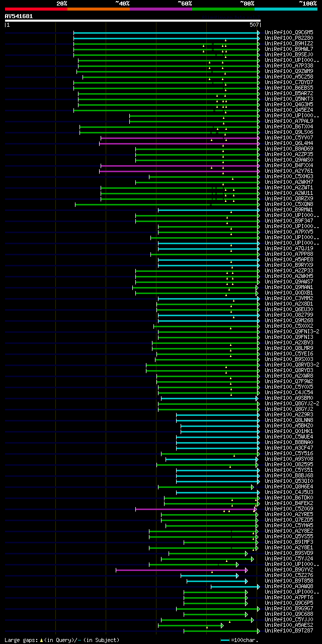Viewport: 322px width, 644px height.
Task: Open hit UniRef100_A9SBM0
Action: tap(289, 398)
